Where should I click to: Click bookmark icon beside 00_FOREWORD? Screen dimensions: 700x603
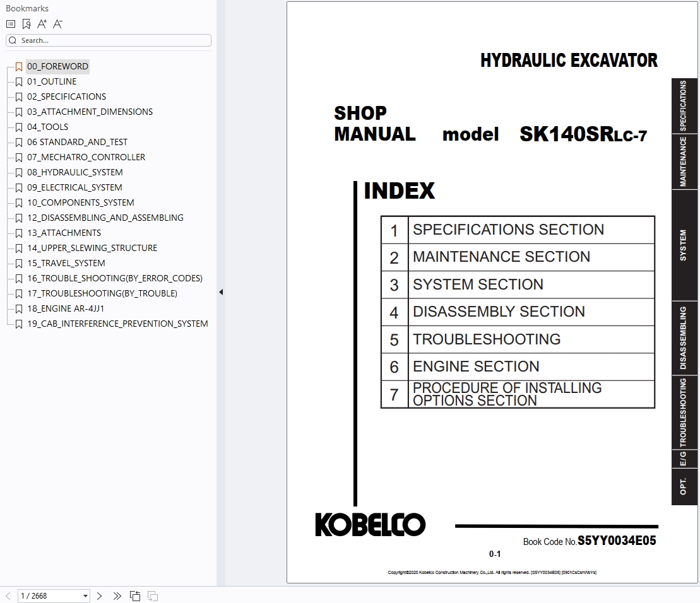pyautogui.click(x=19, y=67)
